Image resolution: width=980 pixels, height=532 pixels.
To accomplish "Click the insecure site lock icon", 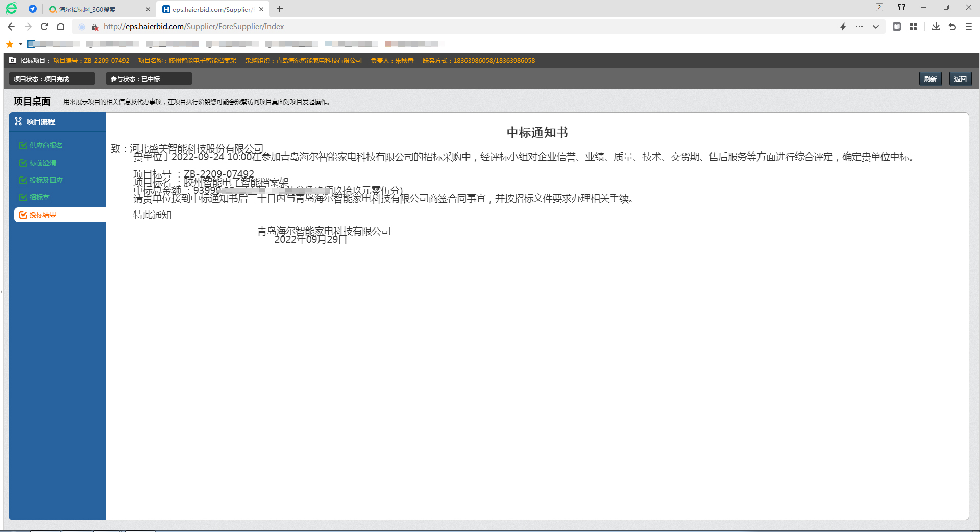I will click(x=95, y=27).
